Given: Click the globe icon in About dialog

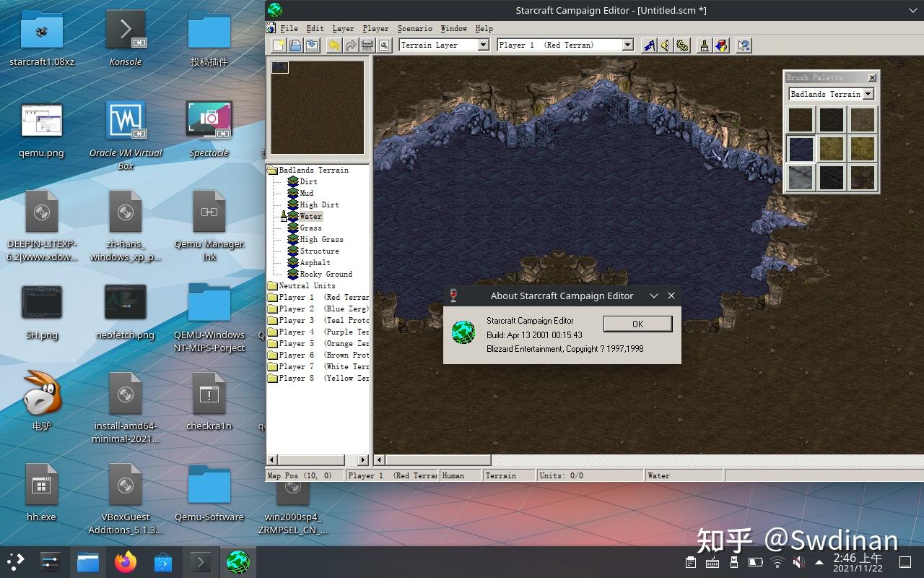Looking at the screenshot, I should click(463, 332).
